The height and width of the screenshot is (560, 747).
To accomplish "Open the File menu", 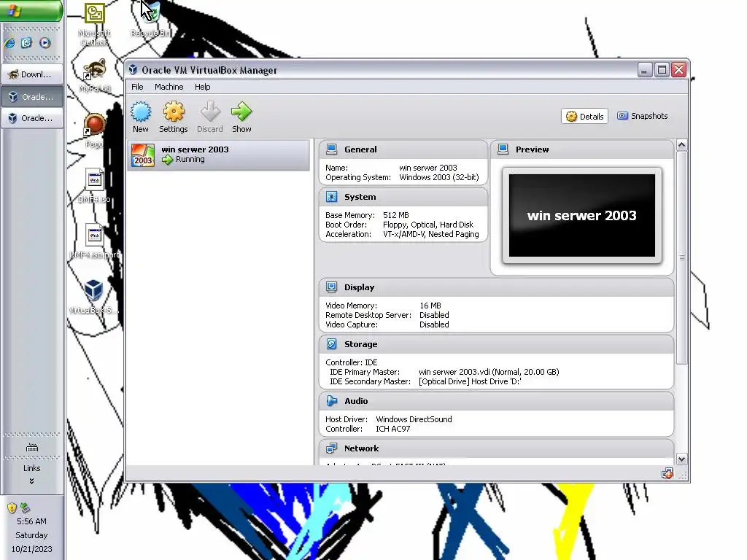I will 137,87.
